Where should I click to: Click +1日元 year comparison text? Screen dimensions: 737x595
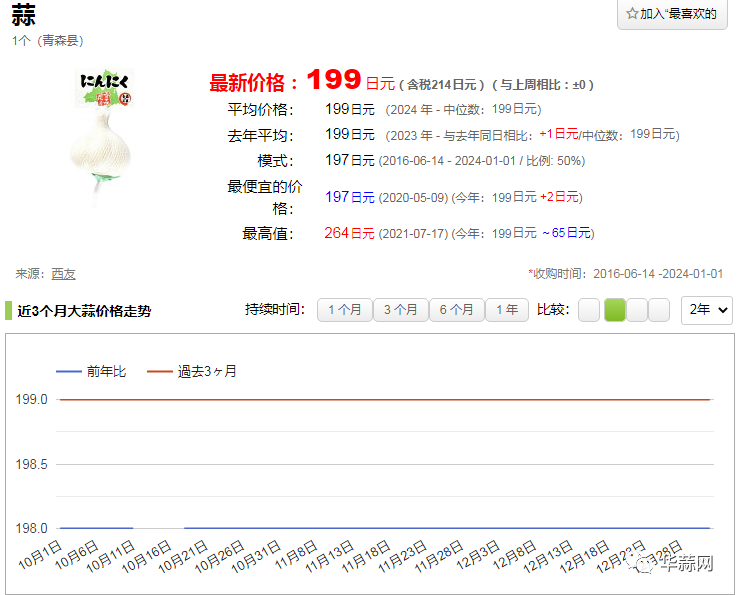pyautogui.click(x=559, y=134)
